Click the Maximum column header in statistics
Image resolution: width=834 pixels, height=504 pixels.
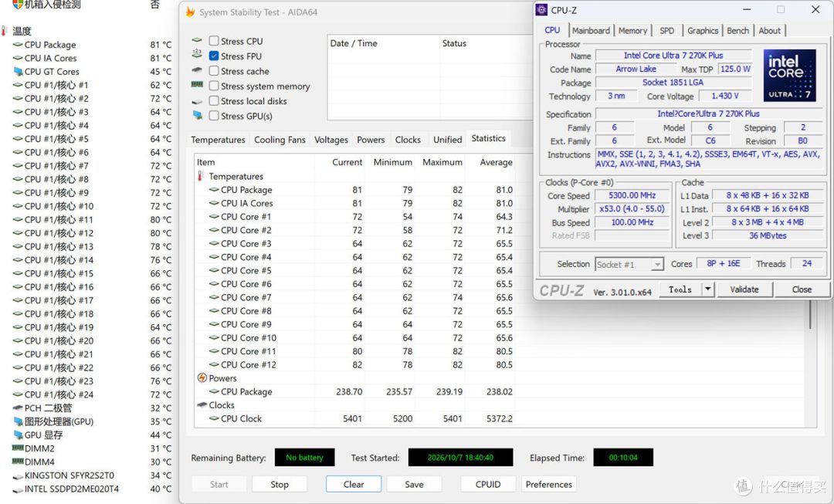coord(442,162)
